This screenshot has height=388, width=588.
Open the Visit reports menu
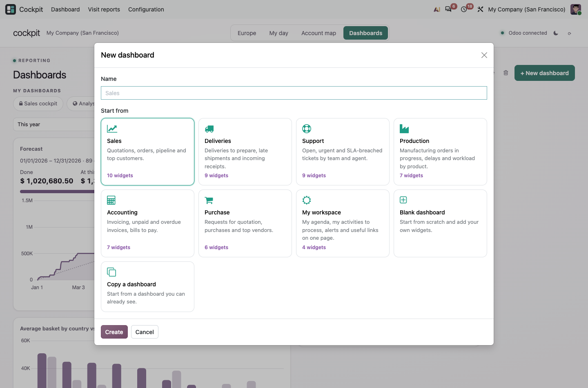coord(104,9)
